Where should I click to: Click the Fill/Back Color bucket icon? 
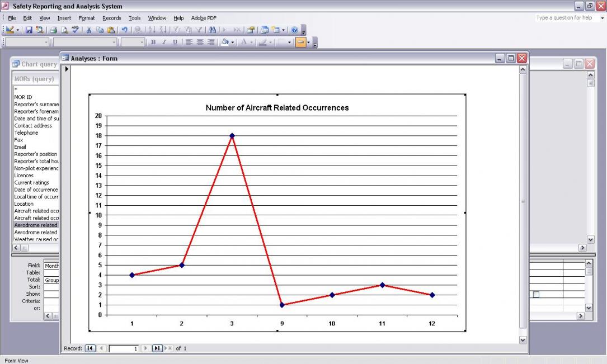coord(225,42)
